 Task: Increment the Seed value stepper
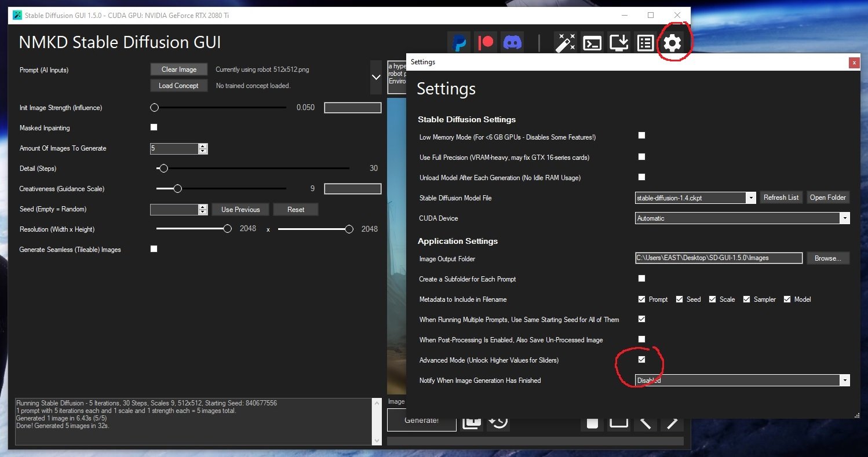click(202, 207)
